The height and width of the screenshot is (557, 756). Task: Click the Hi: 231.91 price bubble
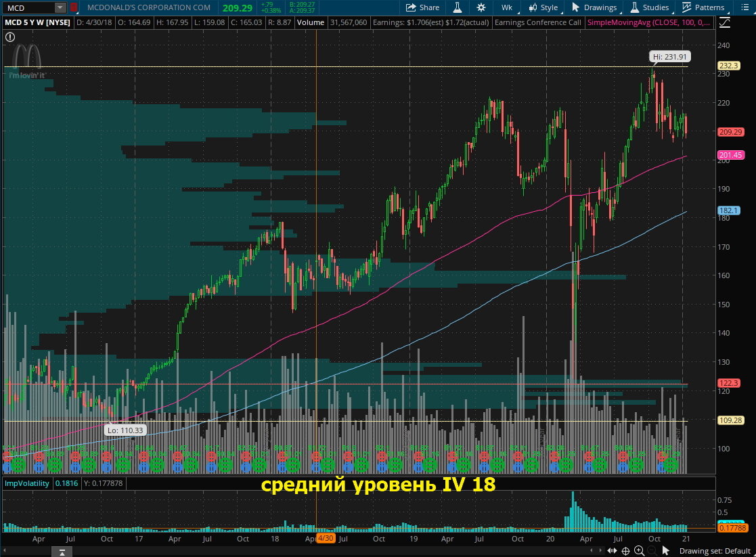[669, 56]
